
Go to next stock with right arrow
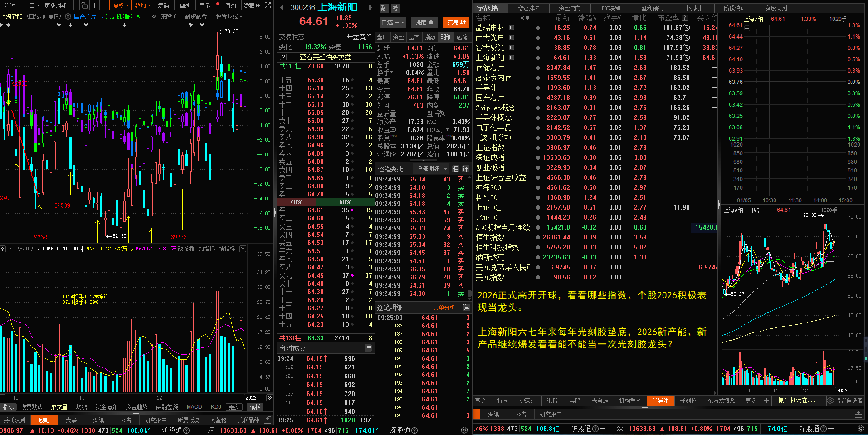tap(370, 8)
